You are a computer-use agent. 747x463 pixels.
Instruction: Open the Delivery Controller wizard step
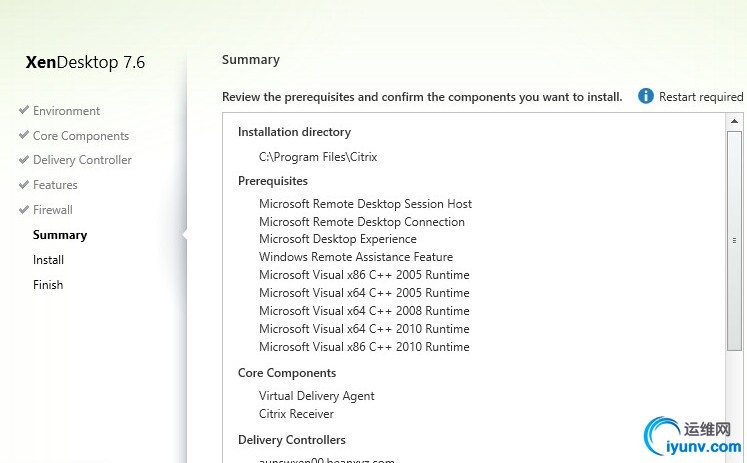tap(82, 160)
